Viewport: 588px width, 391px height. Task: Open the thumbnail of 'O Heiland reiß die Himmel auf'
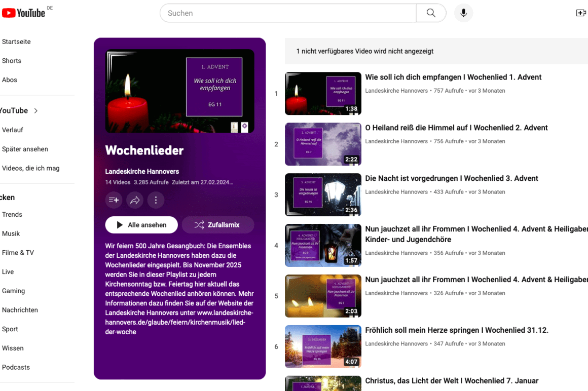coord(323,144)
